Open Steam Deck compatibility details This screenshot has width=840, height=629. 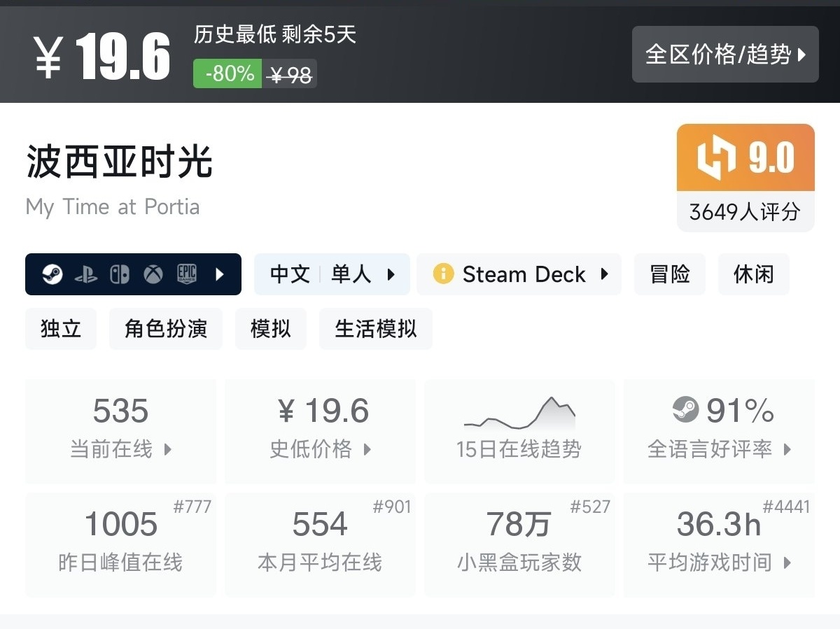[519, 274]
